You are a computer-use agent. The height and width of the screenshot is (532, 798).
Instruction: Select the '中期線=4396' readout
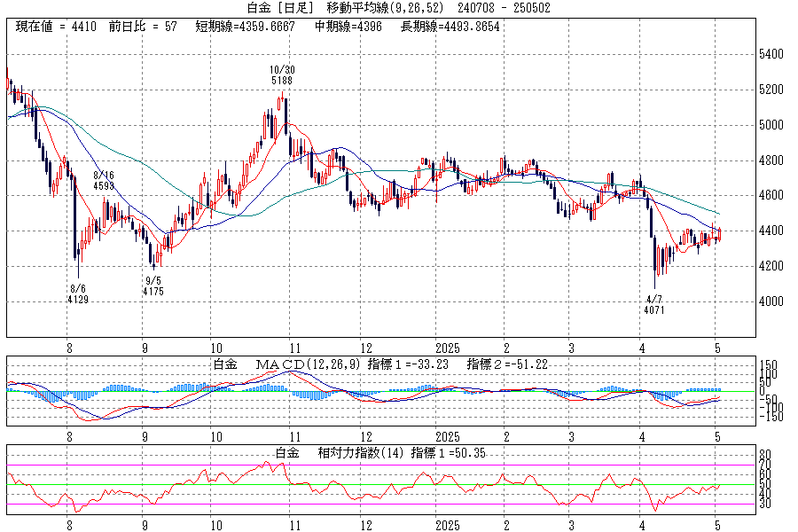(348, 27)
